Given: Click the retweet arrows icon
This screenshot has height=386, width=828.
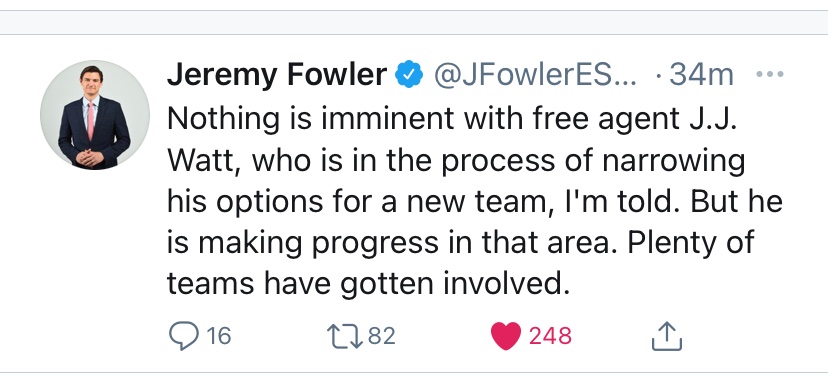Looking at the screenshot, I should tap(345, 336).
